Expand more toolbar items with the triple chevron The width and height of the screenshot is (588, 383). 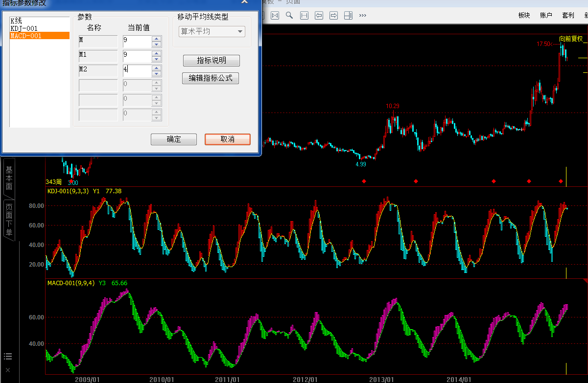(x=363, y=16)
